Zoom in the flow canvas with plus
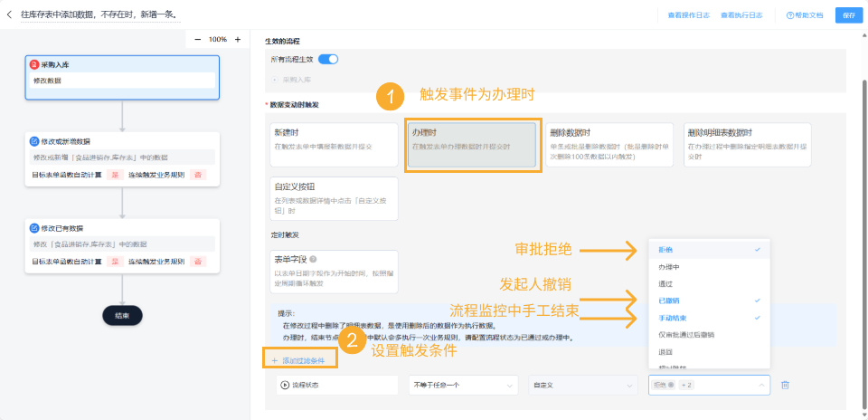 click(238, 39)
